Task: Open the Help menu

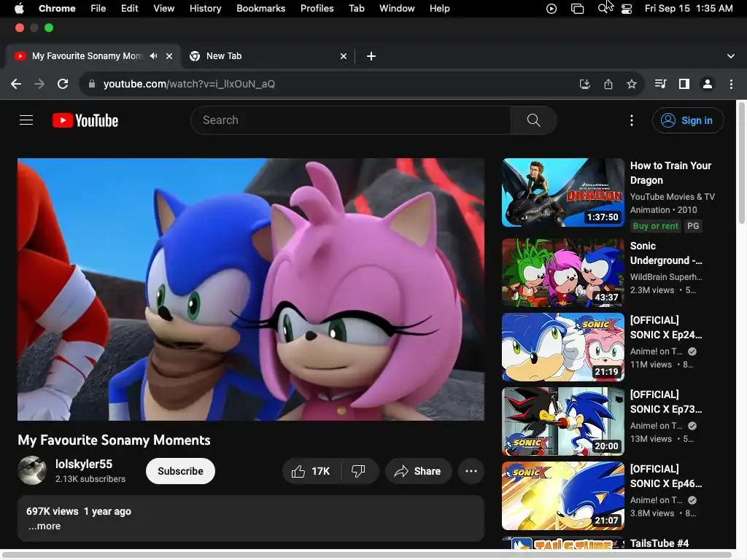Action: click(439, 8)
